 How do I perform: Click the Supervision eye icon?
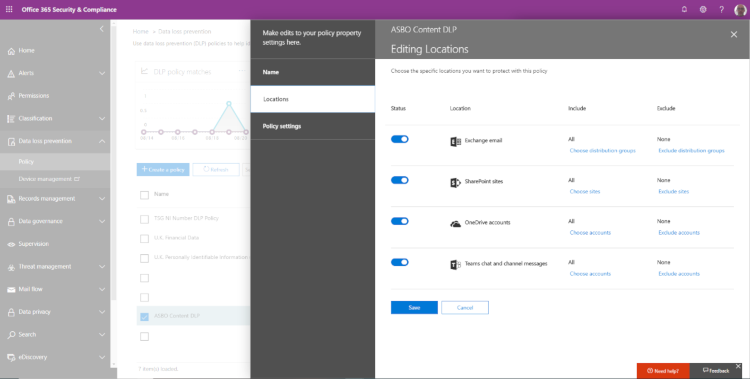tap(11, 244)
